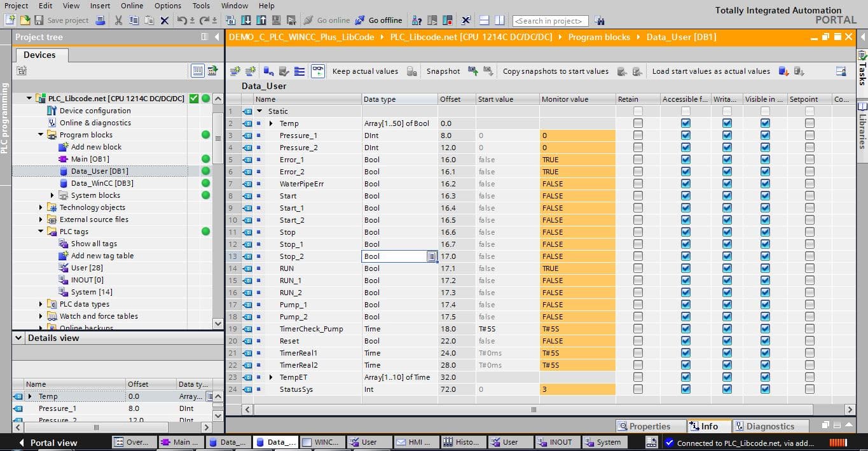Click the Search in project field
Screen dimensions: 868x451
[x=551, y=21]
